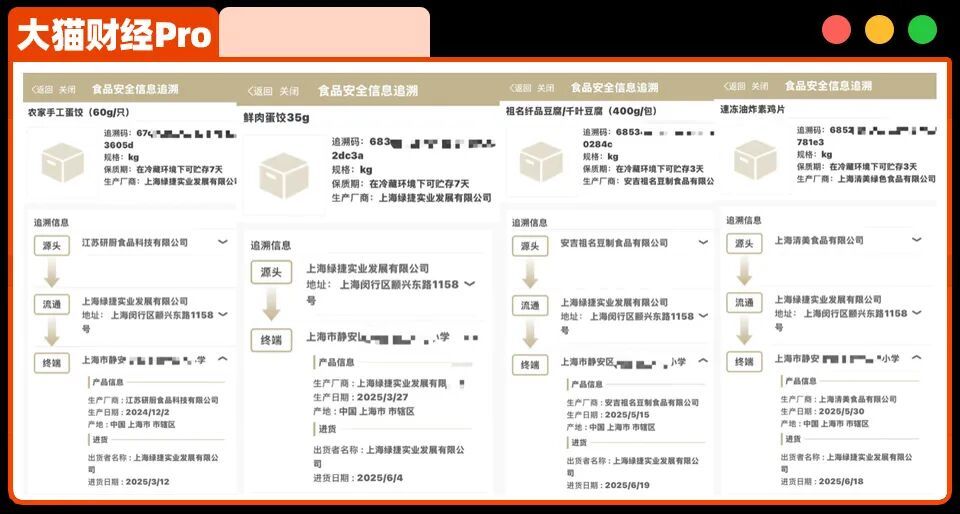Expand the 江苏研厨食品科技有限公司 source row
Viewport: 960px width, 514px height.
pos(223,242)
